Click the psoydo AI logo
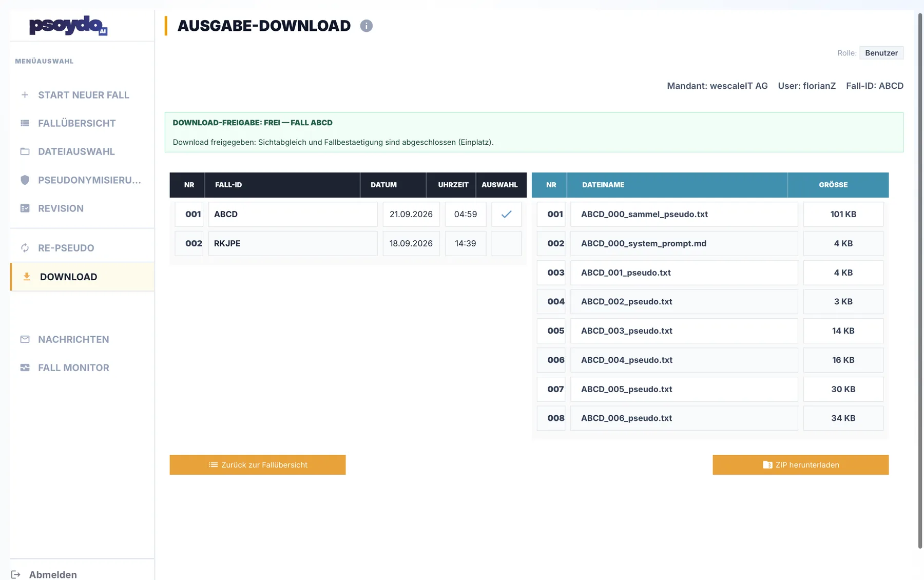The width and height of the screenshot is (924, 580). pyautogui.click(x=68, y=25)
